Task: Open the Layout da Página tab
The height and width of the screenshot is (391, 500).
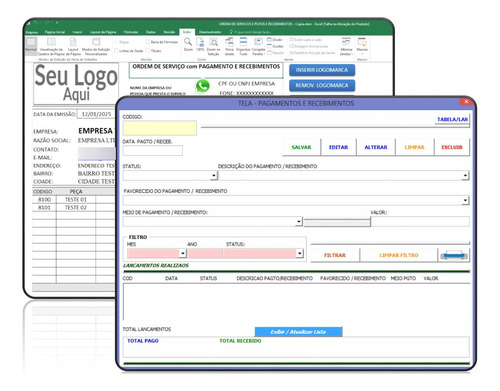Action: coord(103,32)
